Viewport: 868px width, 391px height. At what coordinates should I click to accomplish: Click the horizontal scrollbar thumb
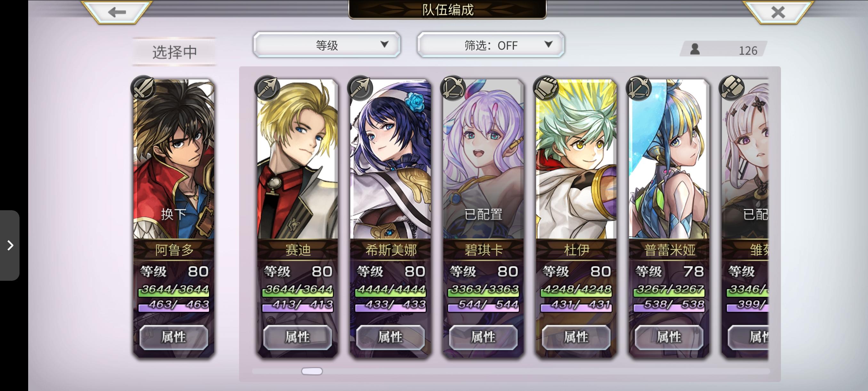(x=312, y=371)
